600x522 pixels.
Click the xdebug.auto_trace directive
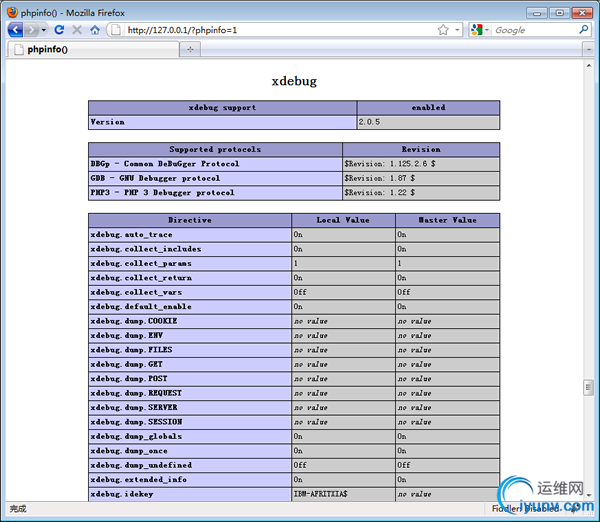(x=190, y=235)
